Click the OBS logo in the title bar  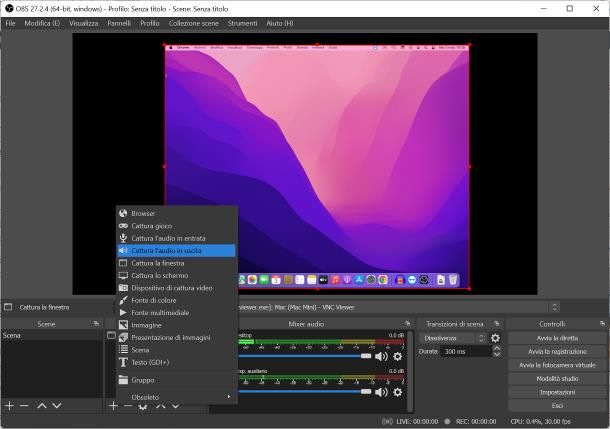tap(9, 9)
